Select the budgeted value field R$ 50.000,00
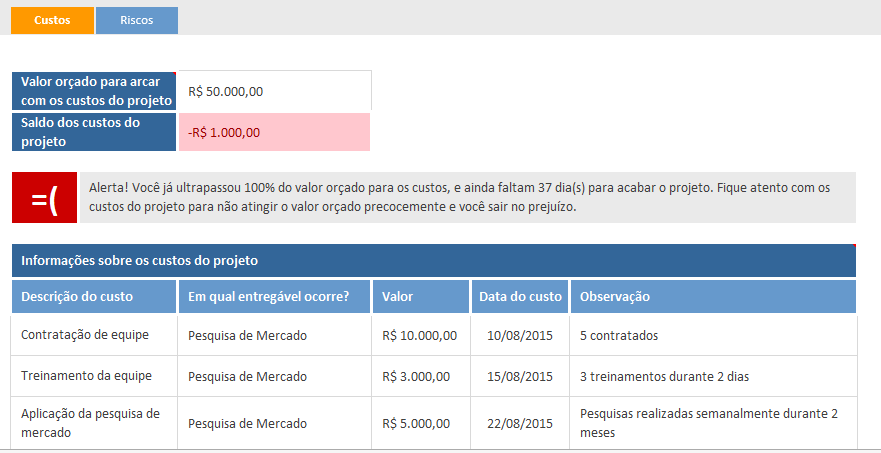This screenshot has width=881, height=453. [x=274, y=91]
